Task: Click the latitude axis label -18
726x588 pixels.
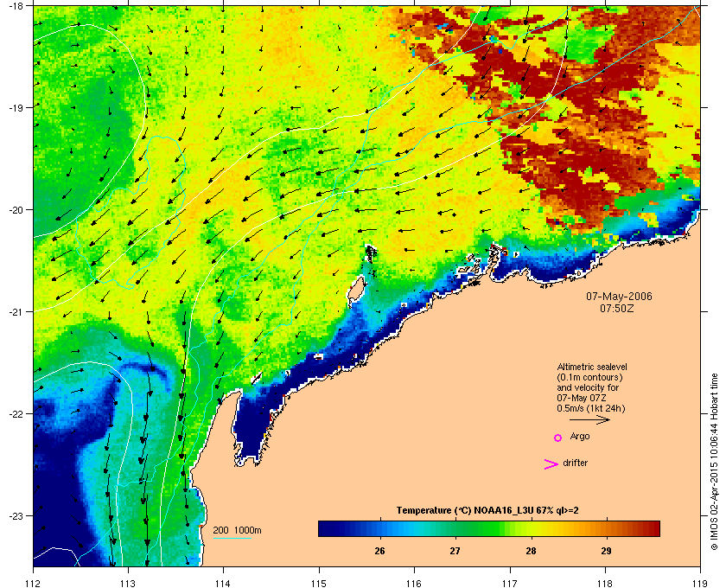Action: click(16, 6)
